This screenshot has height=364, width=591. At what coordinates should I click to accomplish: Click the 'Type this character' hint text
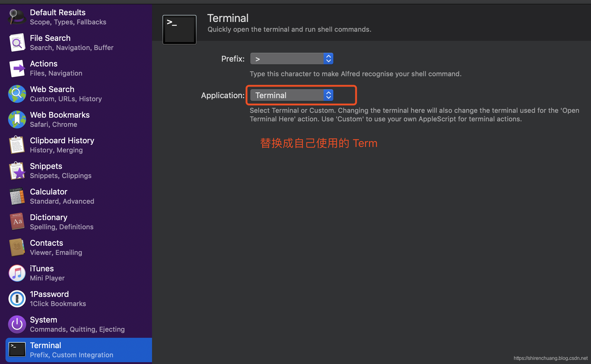pyautogui.click(x=356, y=74)
